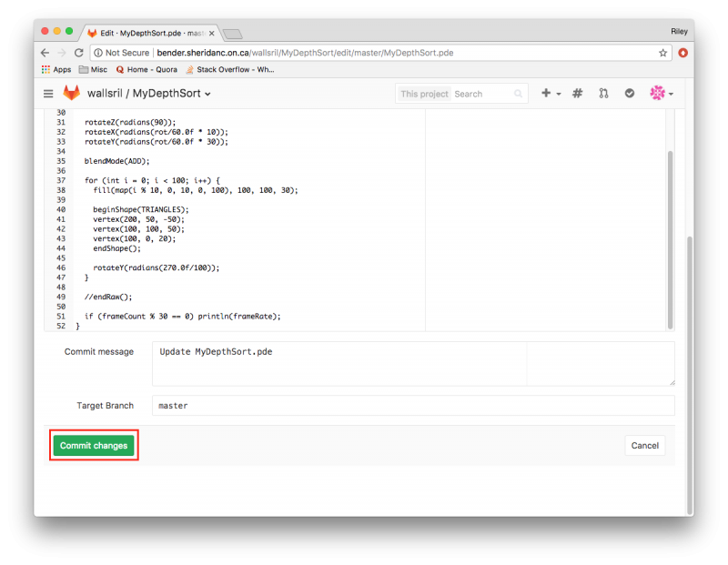Screen dimensions: 728x565
Task: Click the Commit message text area
Action: coord(413,364)
